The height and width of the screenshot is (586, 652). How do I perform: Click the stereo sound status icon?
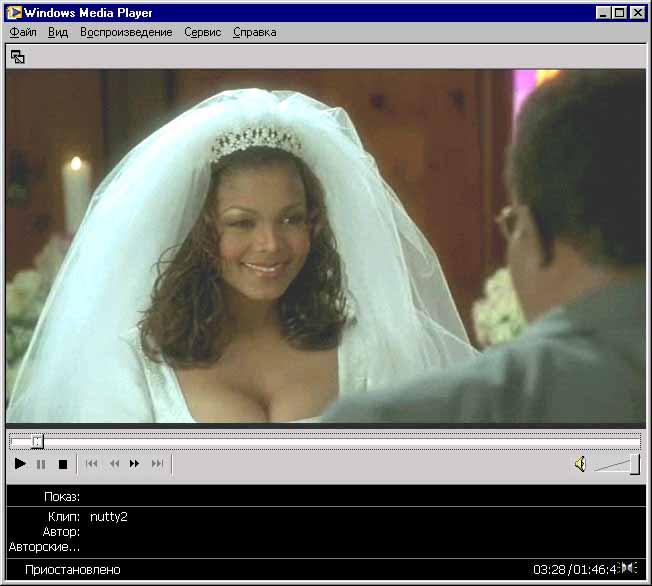click(x=629, y=567)
